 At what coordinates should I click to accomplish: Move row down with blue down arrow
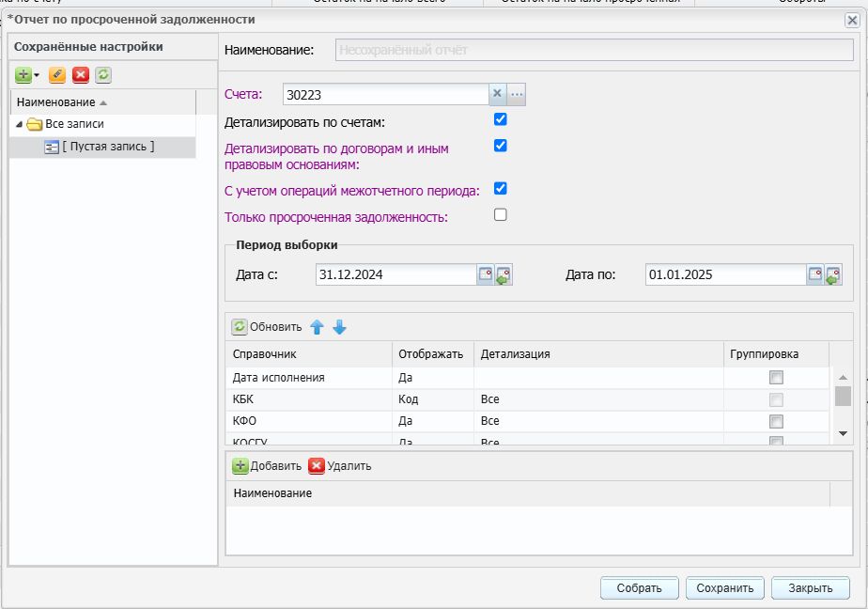(339, 327)
